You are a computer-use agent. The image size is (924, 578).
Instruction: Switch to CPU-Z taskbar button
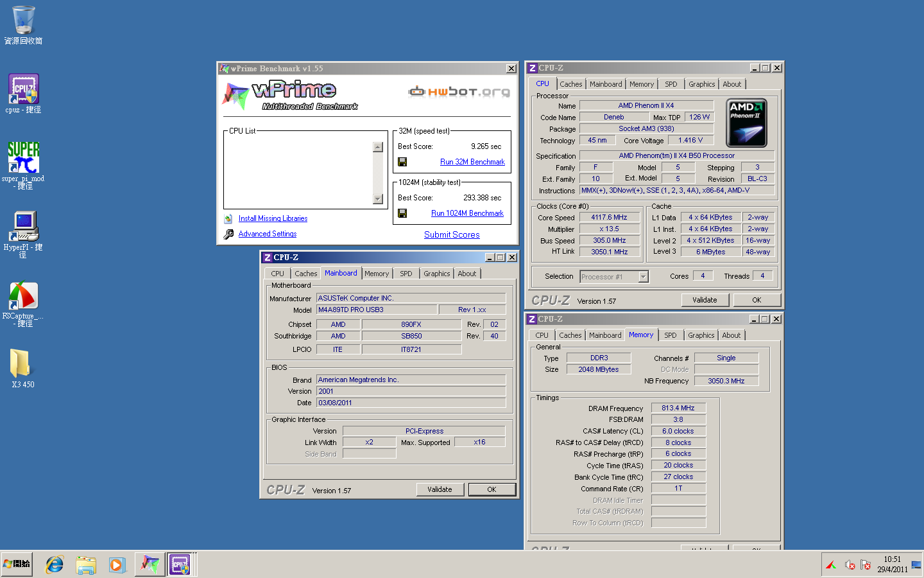[180, 565]
